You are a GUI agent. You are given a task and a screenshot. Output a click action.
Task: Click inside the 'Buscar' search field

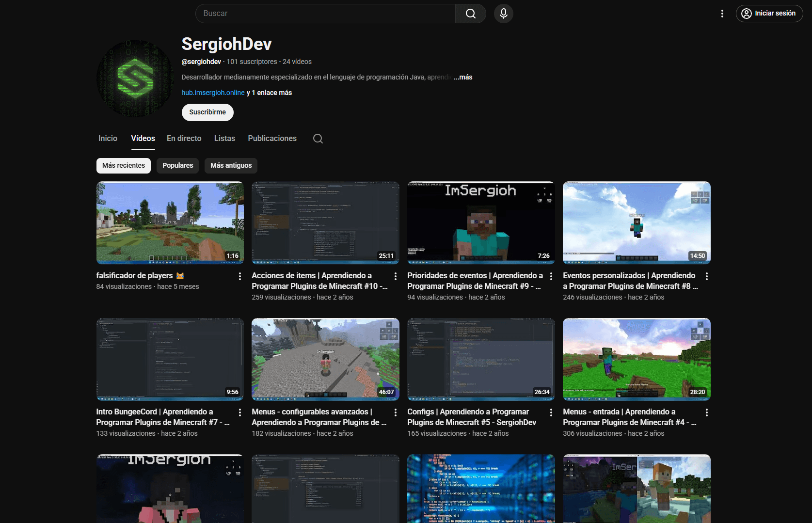[x=325, y=13]
